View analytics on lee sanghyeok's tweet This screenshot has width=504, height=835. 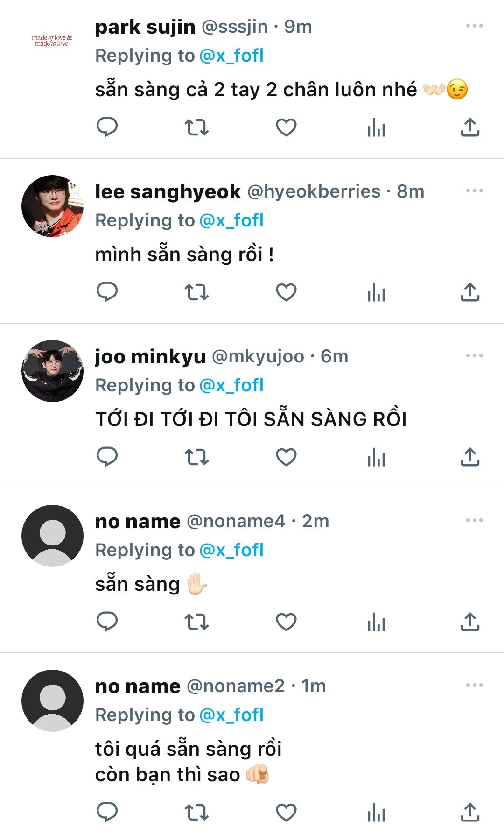(x=376, y=292)
